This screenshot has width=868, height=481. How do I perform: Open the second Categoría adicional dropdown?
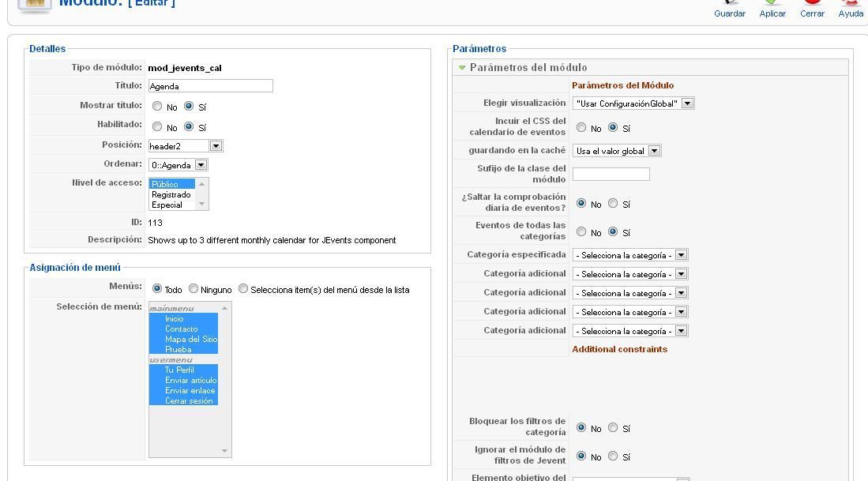[630, 293]
